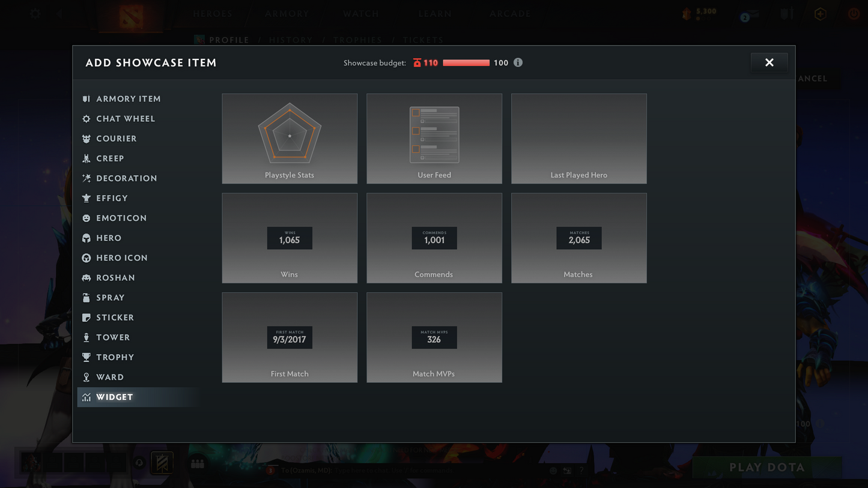Click the Sticker category icon

(86, 318)
